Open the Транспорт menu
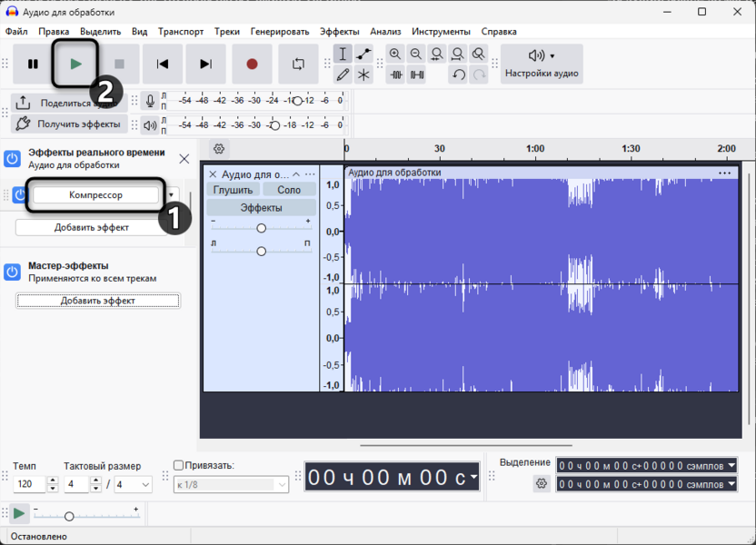This screenshot has width=756, height=545. 181,31
